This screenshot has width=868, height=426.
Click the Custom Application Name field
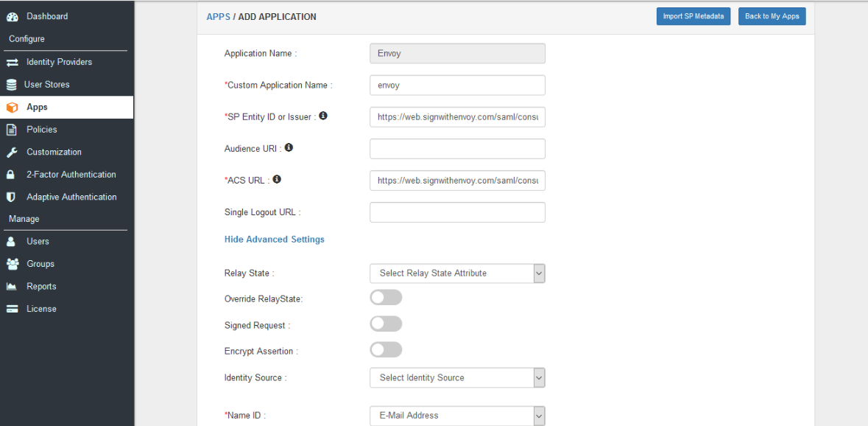click(457, 85)
